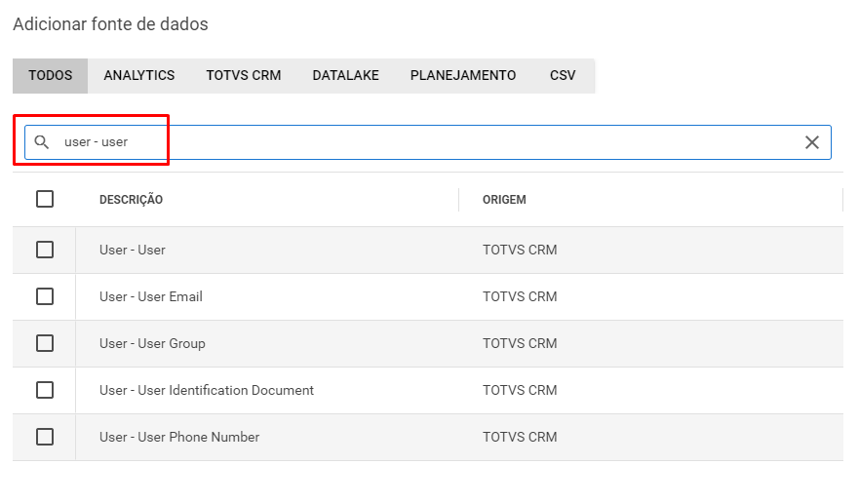Select 'User - User Identification Document' checkbox
859x504 pixels.
pyautogui.click(x=45, y=390)
